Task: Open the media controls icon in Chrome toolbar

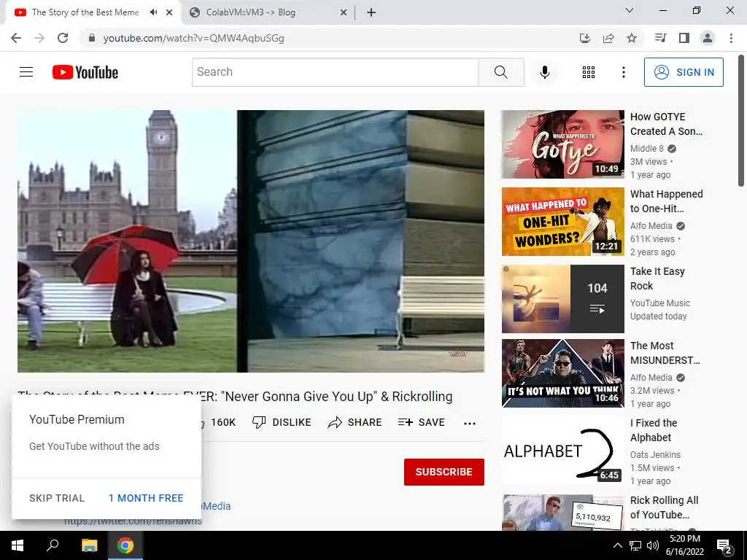Action: [660, 38]
